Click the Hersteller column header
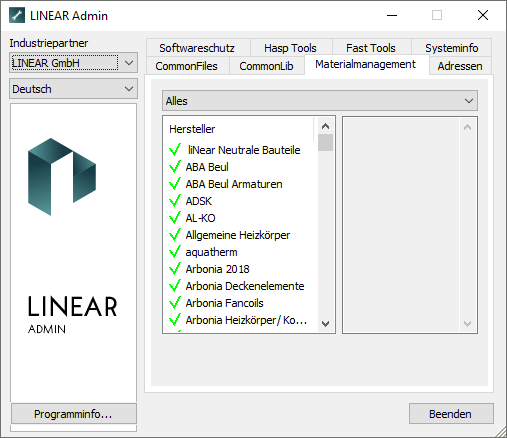The height and width of the screenshot is (438, 507). [239, 129]
